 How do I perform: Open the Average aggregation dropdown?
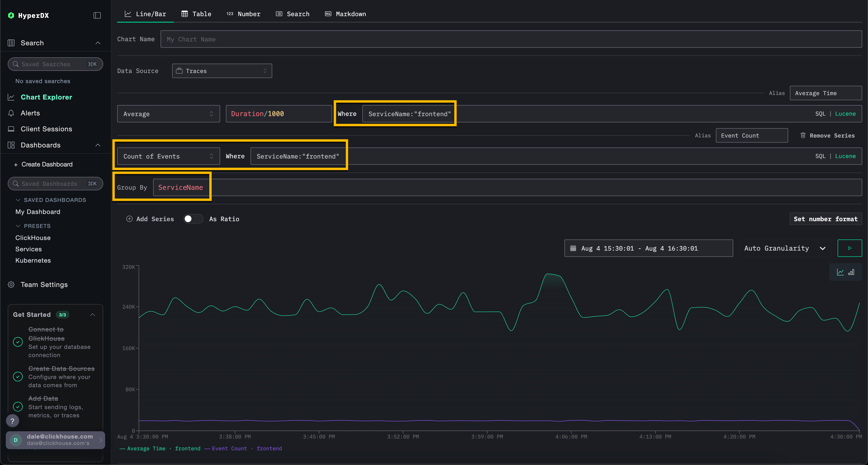tap(168, 114)
